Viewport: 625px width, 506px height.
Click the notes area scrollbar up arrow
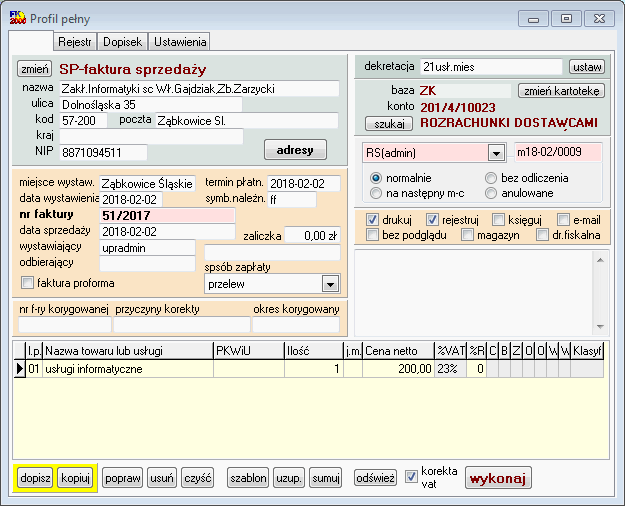coord(601,260)
